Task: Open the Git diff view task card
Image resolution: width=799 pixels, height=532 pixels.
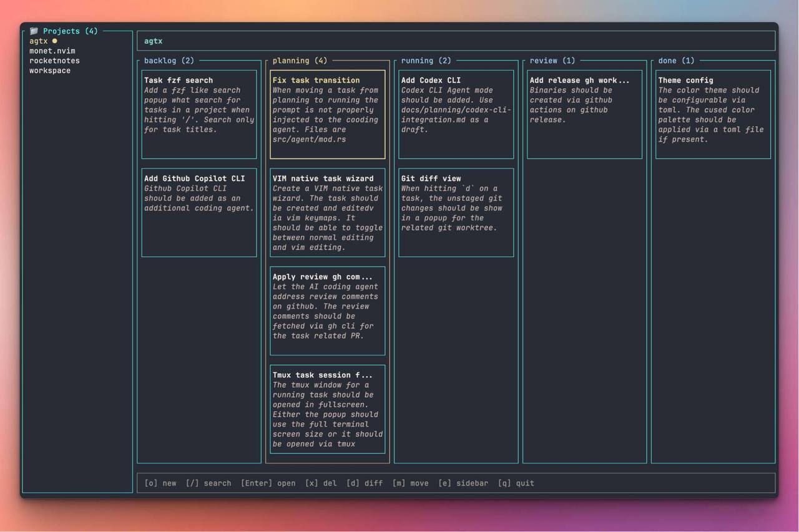Action: point(456,213)
